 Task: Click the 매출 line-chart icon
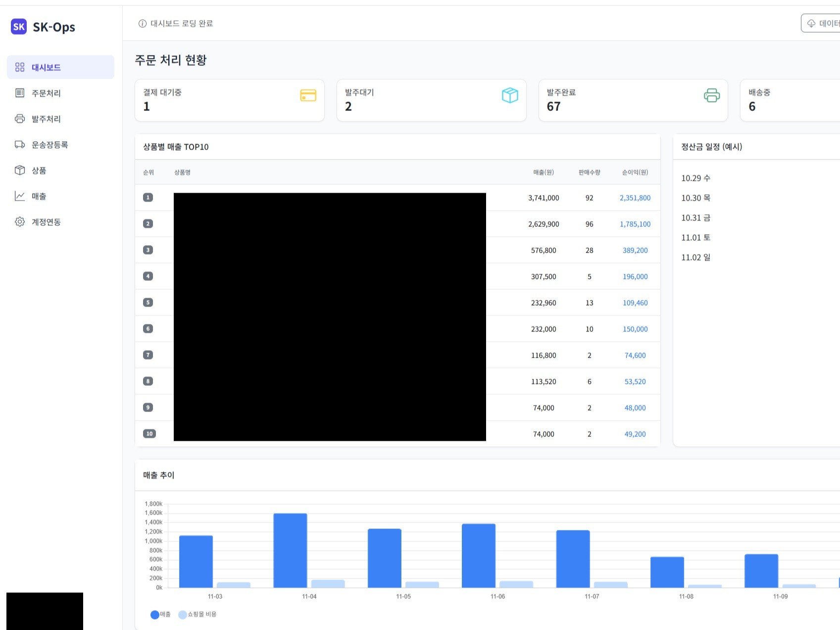pyautogui.click(x=20, y=196)
